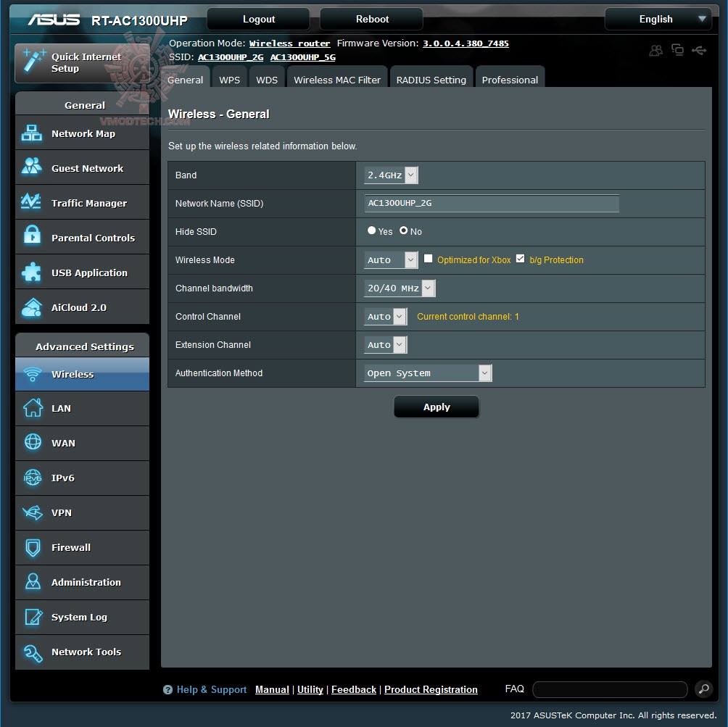Image resolution: width=728 pixels, height=727 pixels.
Task: Click the guest network users status icon
Action: point(655,50)
